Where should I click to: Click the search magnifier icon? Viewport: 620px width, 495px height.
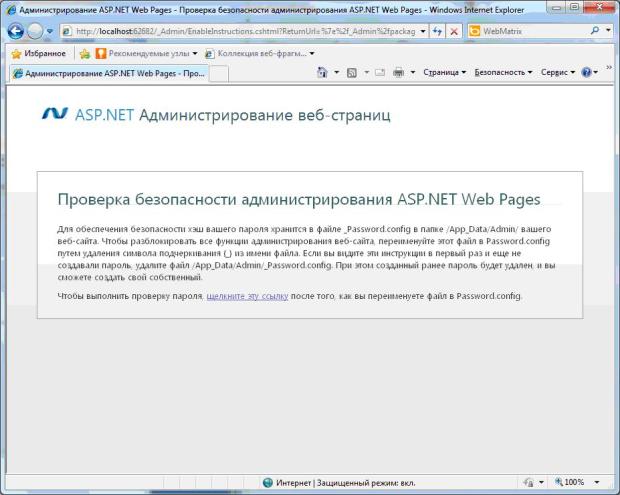(x=594, y=30)
